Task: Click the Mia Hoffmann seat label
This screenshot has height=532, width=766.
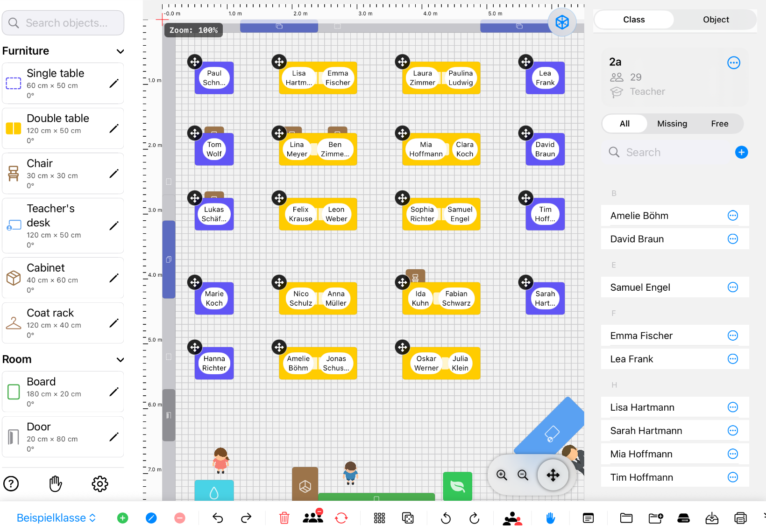Action: point(426,149)
